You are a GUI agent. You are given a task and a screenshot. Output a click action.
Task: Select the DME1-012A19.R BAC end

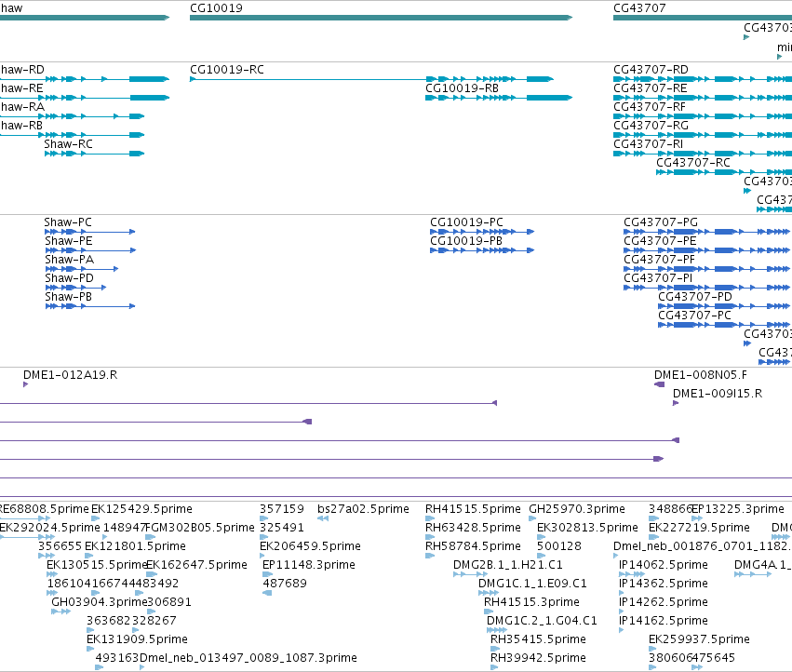click(x=26, y=384)
